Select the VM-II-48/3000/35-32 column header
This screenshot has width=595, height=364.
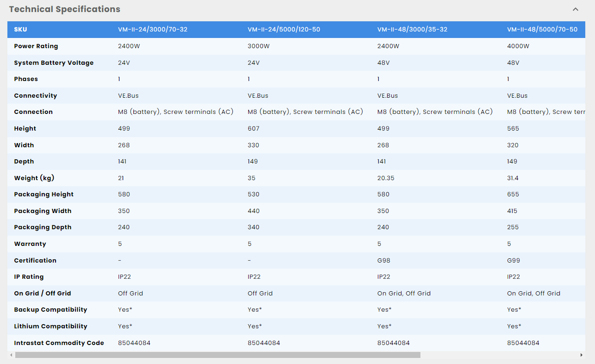coord(412,30)
